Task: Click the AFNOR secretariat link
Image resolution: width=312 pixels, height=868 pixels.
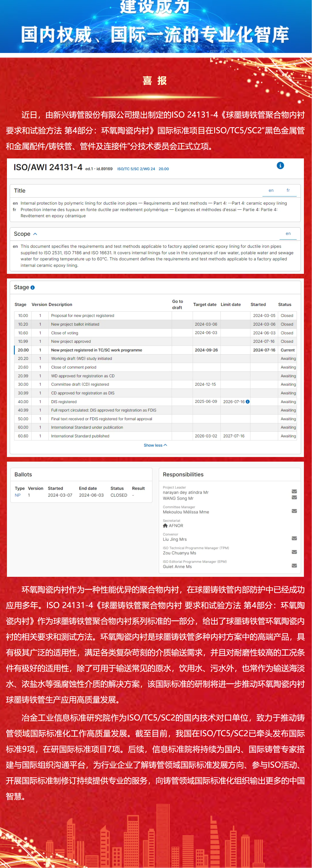Action: [176, 526]
